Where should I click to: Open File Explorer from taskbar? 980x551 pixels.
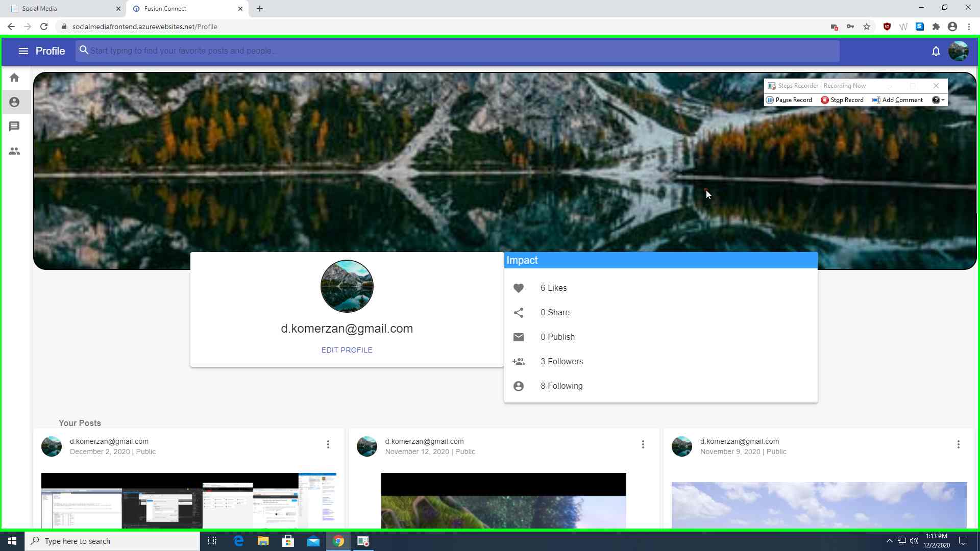263,541
